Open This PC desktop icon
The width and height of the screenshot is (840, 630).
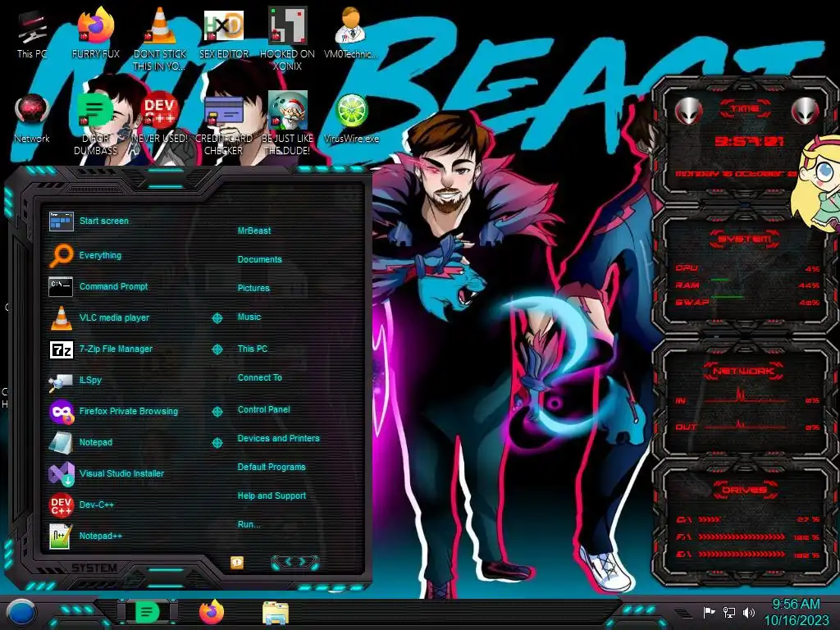(32, 35)
